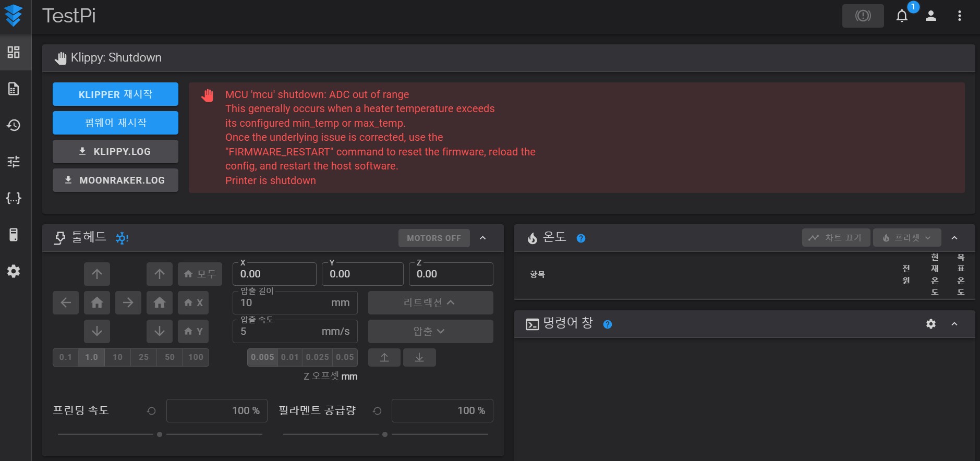Viewport: 980px width, 461px height.
Task: Jog X axis left arrow
Action: (66, 302)
